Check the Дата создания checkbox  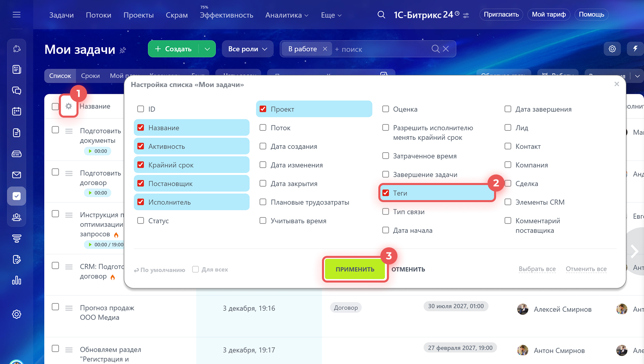263,146
